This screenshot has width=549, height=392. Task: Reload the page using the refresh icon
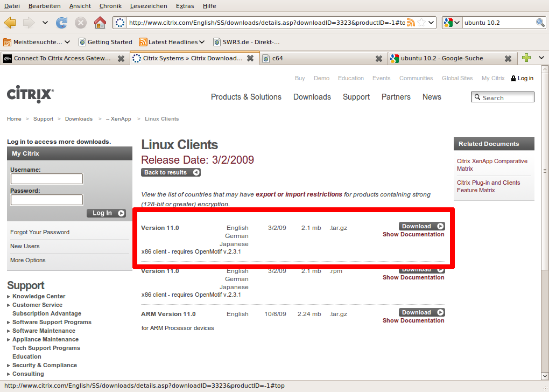click(x=62, y=23)
